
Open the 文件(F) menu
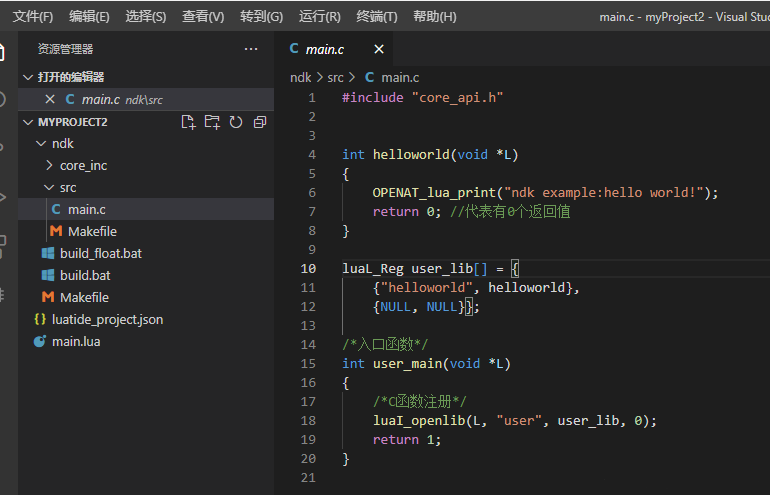click(x=33, y=17)
